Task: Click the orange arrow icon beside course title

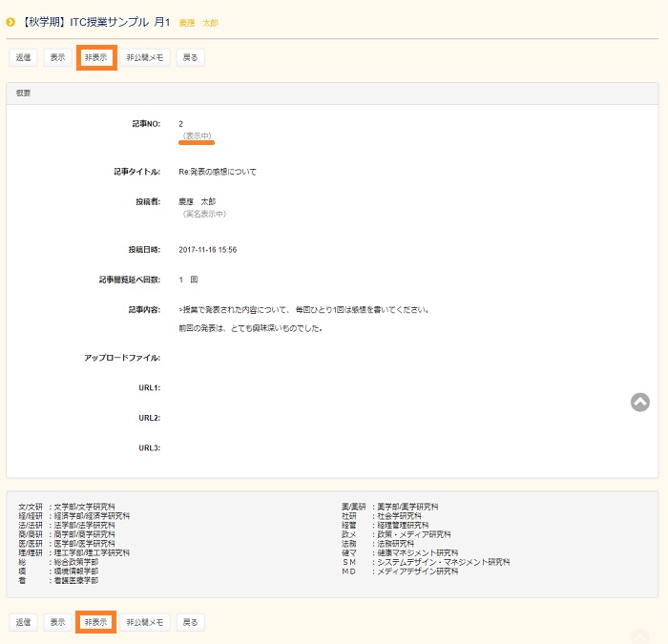Action: click(x=10, y=22)
